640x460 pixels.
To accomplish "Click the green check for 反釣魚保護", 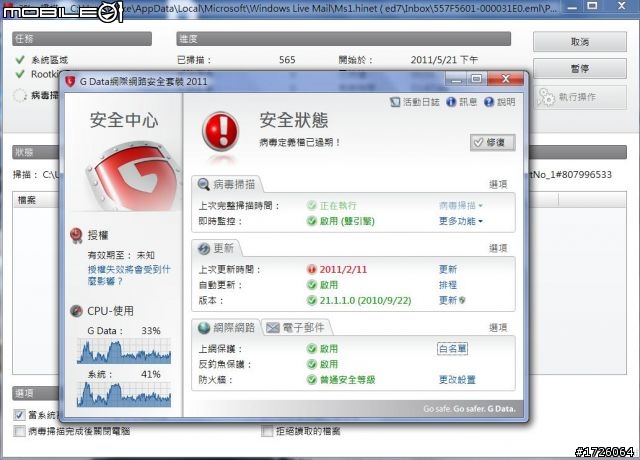I will coord(312,364).
